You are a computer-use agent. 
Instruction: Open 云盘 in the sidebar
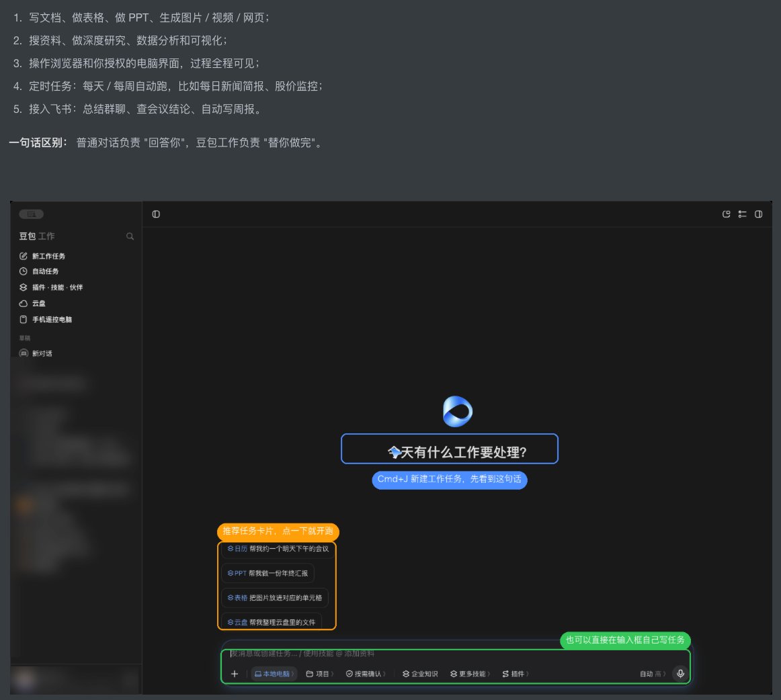[x=32, y=303]
